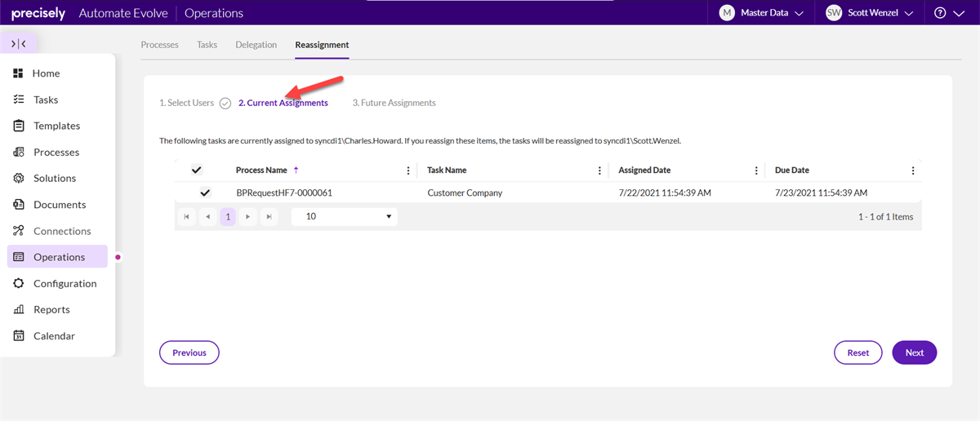Go to the previous results page
Viewport: 980px width, 421px height.
point(207,217)
